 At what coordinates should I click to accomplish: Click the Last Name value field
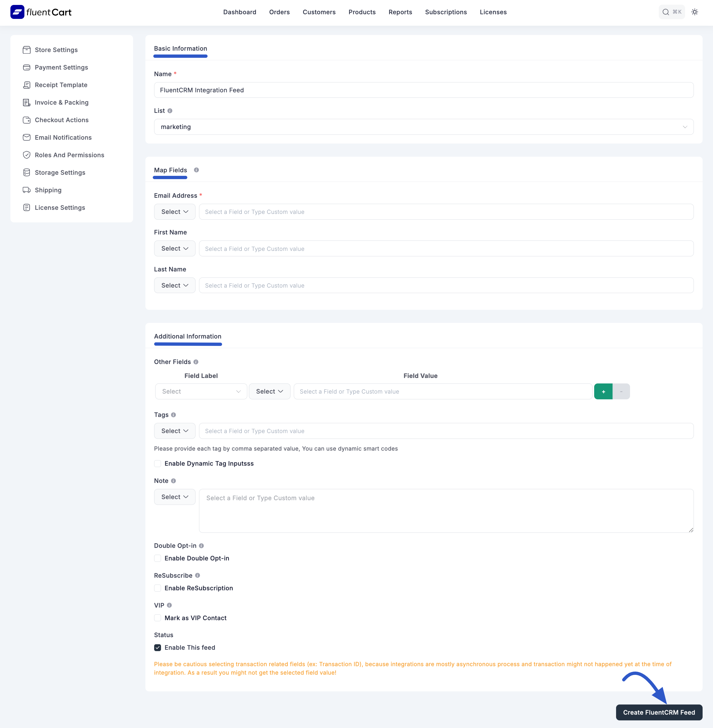tap(446, 285)
